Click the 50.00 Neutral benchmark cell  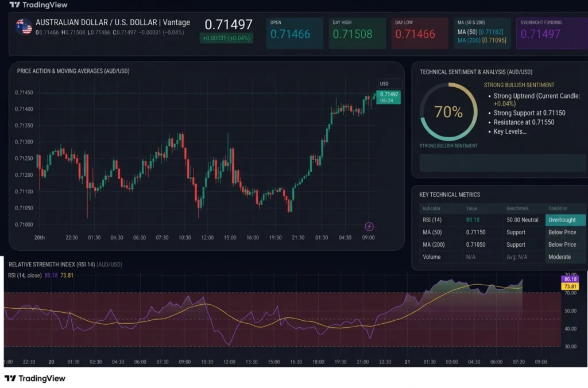[x=523, y=220]
